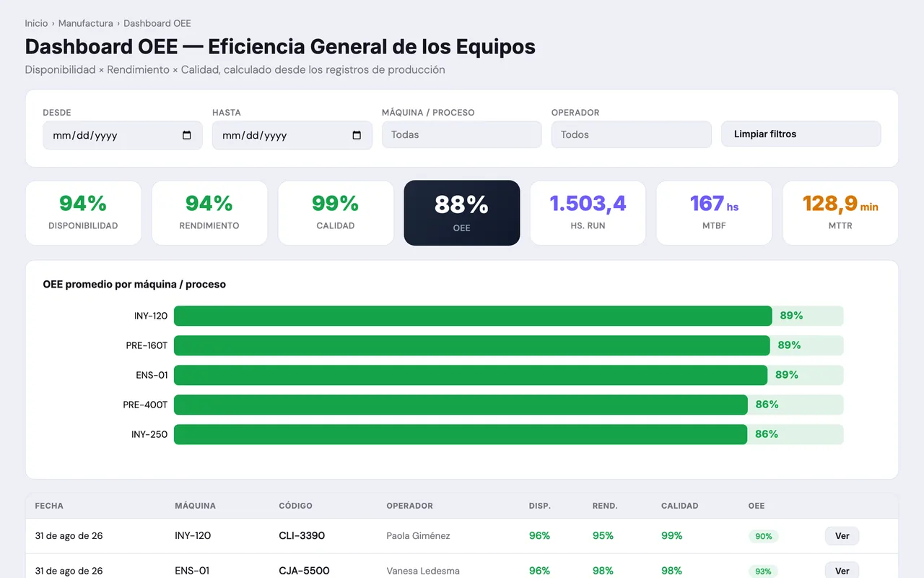The height and width of the screenshot is (578, 924).
Task: Click the Calidad column header
Action: coord(680,506)
